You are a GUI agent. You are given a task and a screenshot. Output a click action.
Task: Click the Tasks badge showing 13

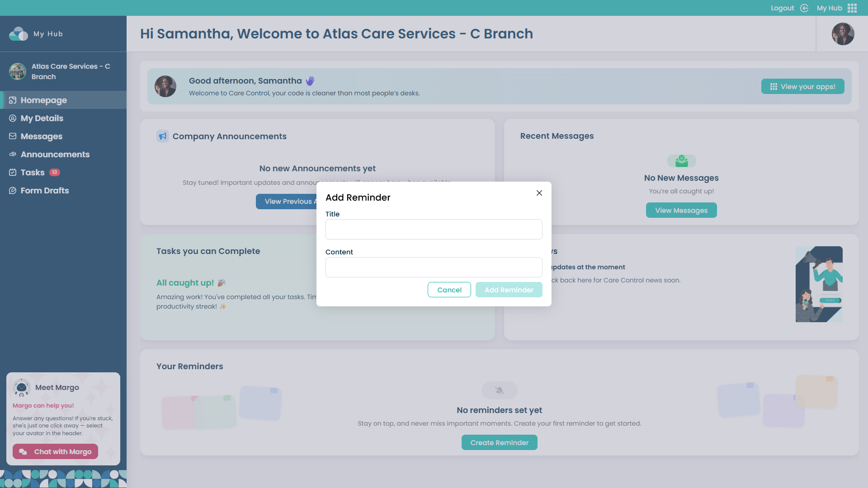(54, 172)
